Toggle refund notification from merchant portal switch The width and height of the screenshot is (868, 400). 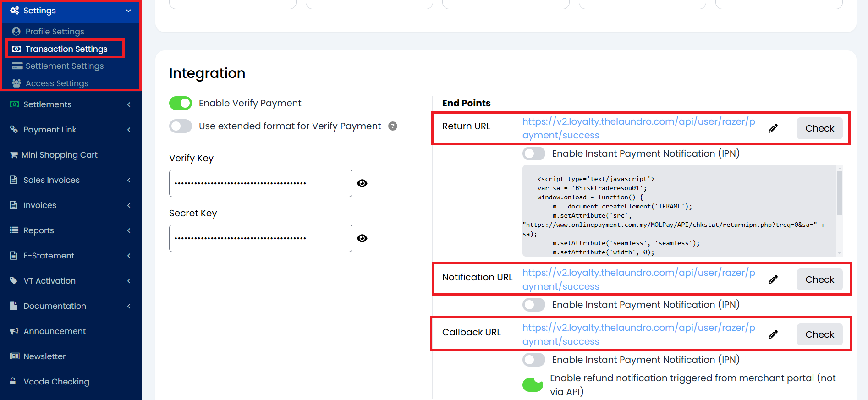coord(533,385)
